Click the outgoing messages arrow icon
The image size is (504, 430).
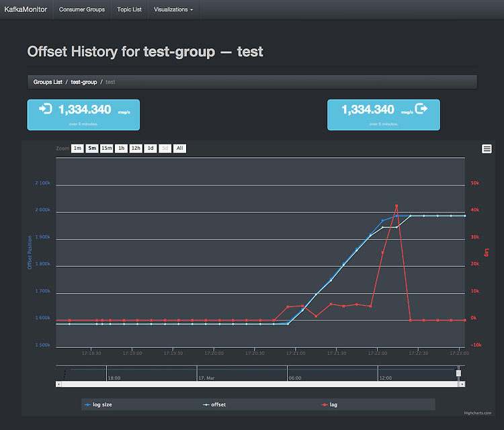tap(421, 109)
